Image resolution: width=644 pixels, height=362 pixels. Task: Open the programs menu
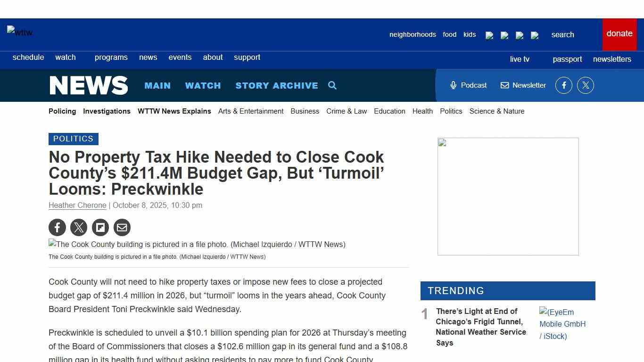tap(111, 57)
